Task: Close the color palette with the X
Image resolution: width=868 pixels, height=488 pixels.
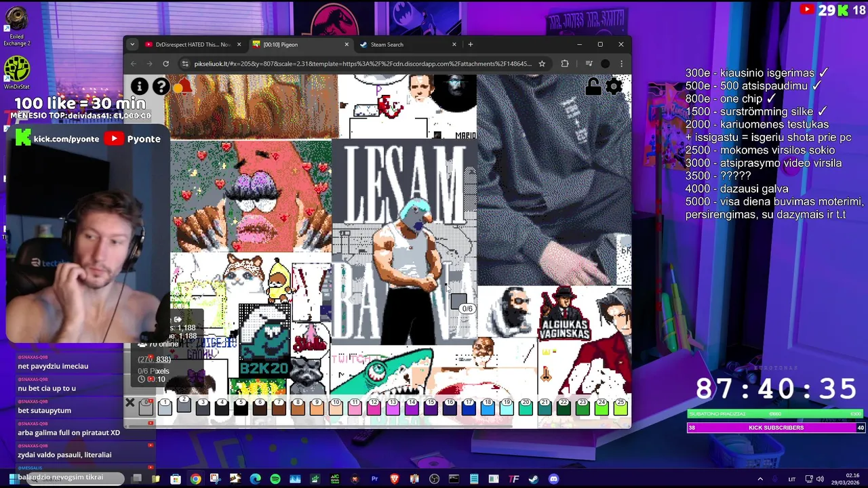Action: click(x=130, y=403)
